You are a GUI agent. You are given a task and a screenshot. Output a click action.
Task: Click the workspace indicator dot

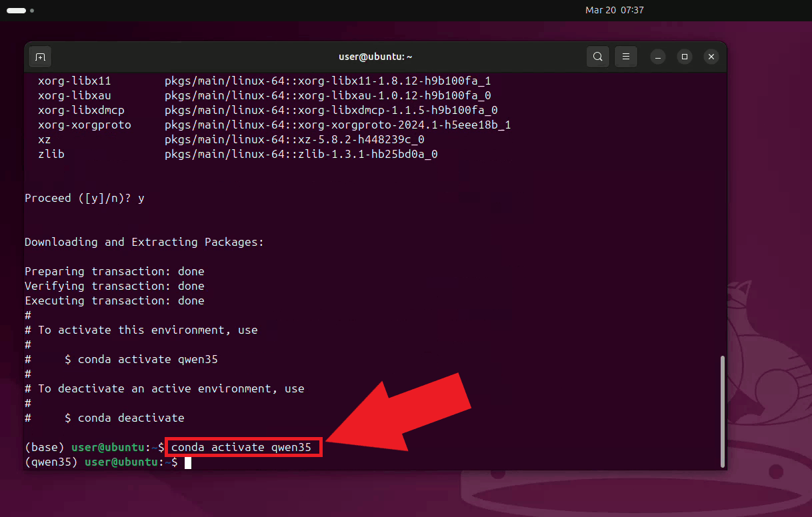pos(32,11)
